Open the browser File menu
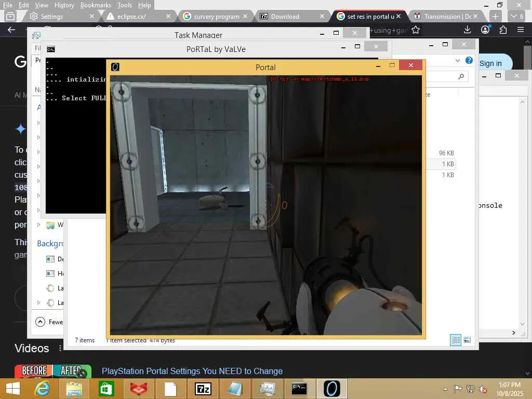Image resolution: width=532 pixels, height=399 pixels. pyautogui.click(x=7, y=5)
